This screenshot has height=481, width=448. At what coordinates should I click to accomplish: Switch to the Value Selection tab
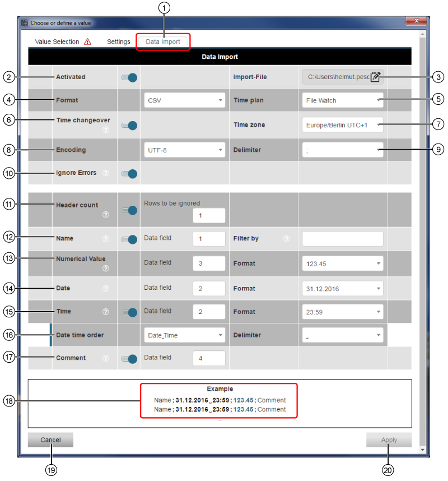click(x=57, y=42)
